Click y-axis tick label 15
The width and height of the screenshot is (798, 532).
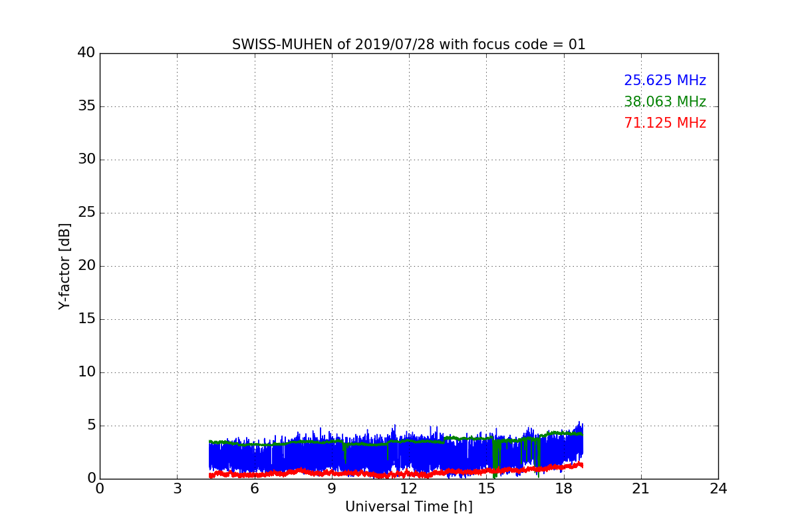pos(86,319)
